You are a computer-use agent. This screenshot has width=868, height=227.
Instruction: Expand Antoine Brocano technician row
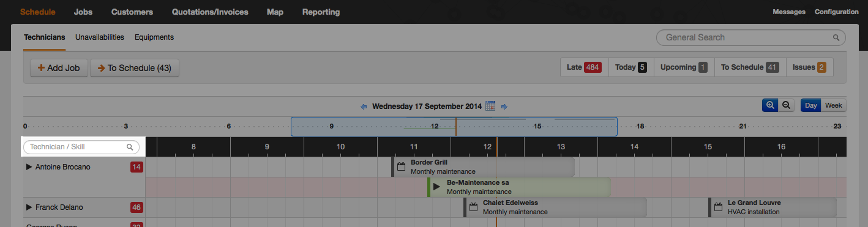tap(29, 166)
